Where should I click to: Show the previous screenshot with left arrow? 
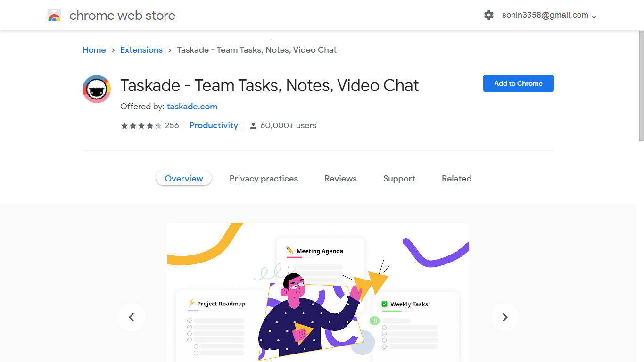[x=132, y=317]
